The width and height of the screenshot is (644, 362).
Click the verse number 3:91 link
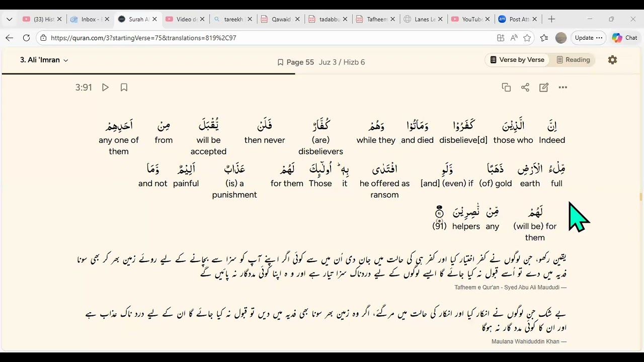84,87
